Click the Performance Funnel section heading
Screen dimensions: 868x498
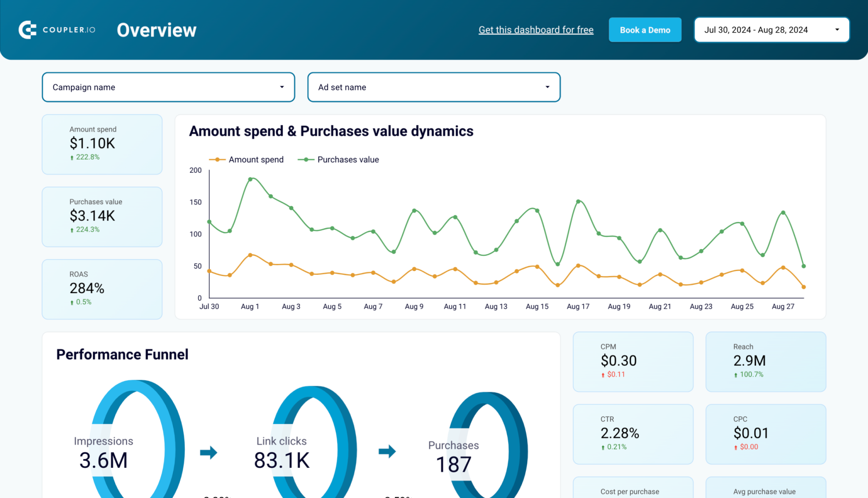122,354
